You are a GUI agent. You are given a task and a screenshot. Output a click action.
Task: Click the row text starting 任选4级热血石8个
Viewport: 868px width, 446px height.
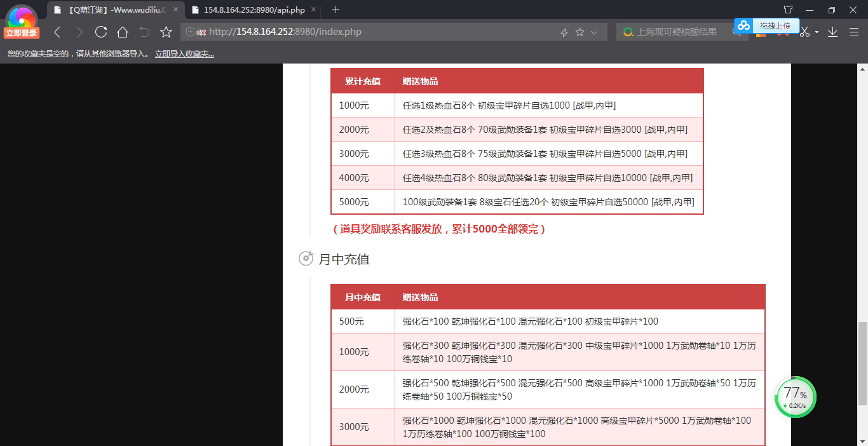547,178
